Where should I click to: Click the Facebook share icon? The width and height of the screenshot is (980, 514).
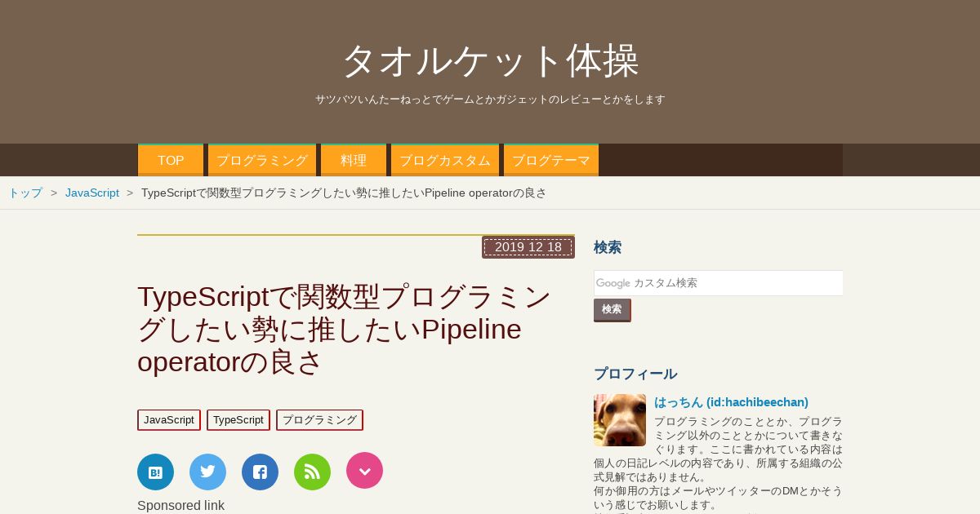[260, 472]
